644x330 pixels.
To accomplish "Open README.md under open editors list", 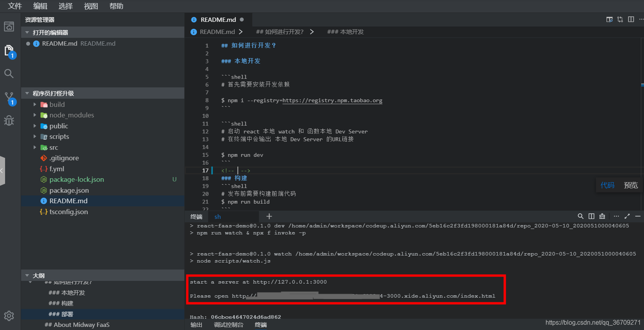I will point(60,43).
